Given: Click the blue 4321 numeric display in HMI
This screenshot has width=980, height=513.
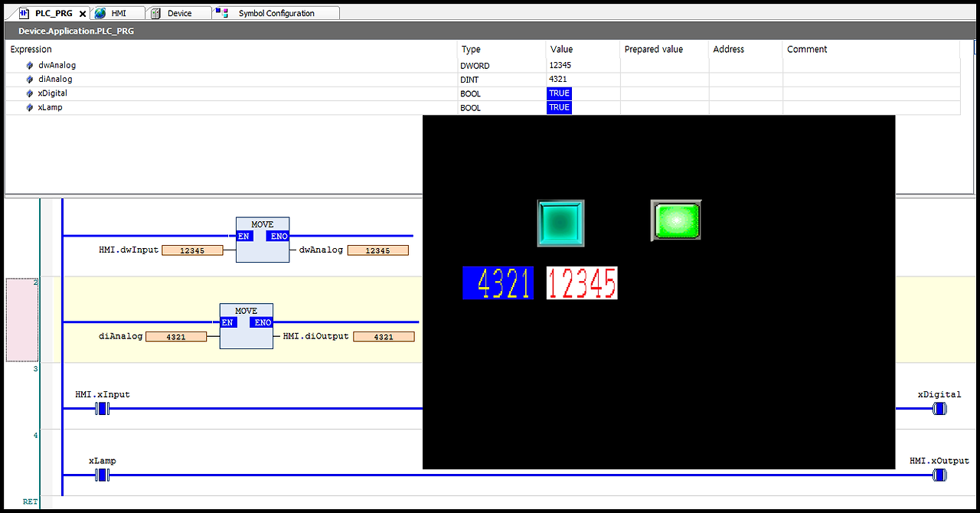Looking at the screenshot, I should pos(498,283).
